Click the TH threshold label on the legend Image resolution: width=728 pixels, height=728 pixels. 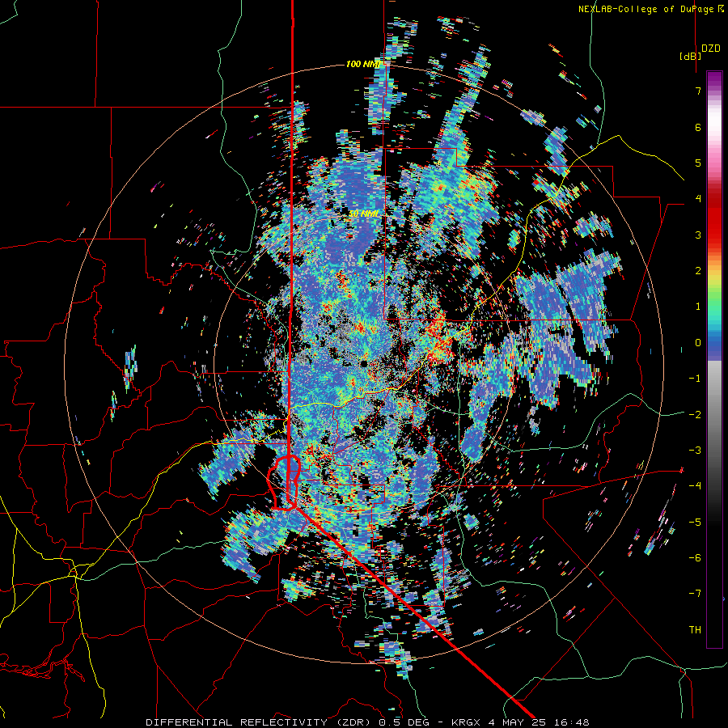(695, 629)
